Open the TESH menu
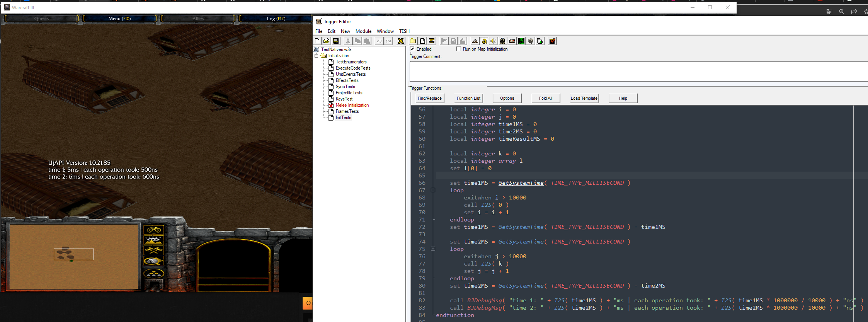Screen dimensions: 868x322 pyautogui.click(x=405, y=31)
